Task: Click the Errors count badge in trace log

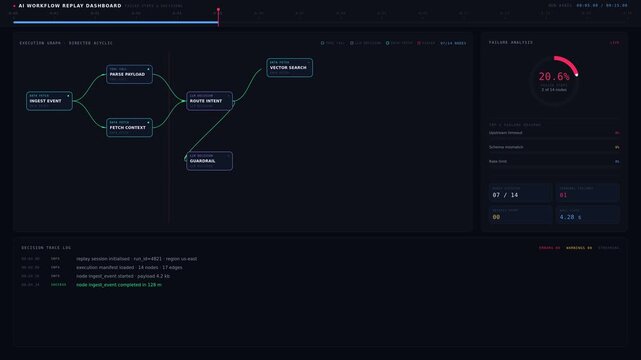Action: [549, 248]
